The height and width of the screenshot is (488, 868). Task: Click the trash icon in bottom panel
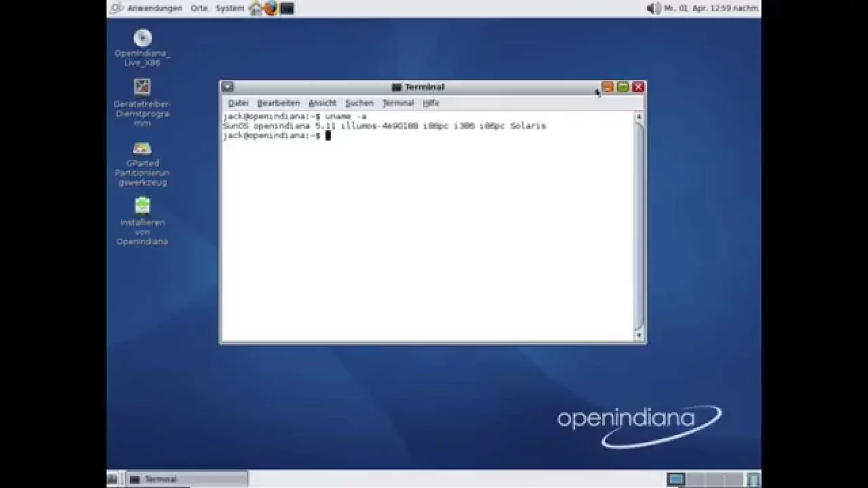click(753, 479)
